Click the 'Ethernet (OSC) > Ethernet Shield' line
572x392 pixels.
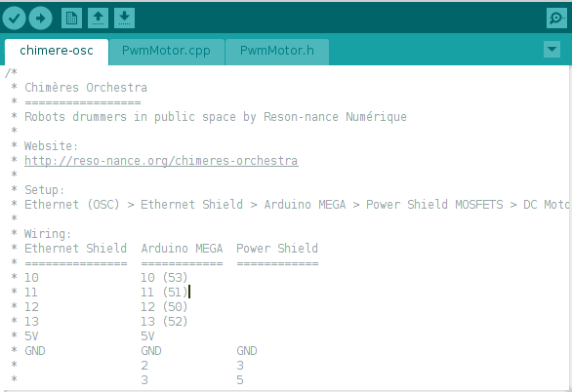pyautogui.click(x=296, y=205)
